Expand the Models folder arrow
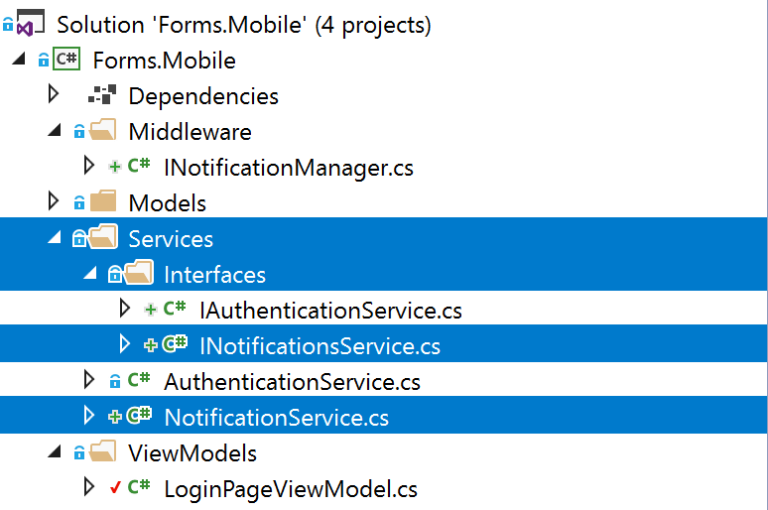 tap(53, 201)
